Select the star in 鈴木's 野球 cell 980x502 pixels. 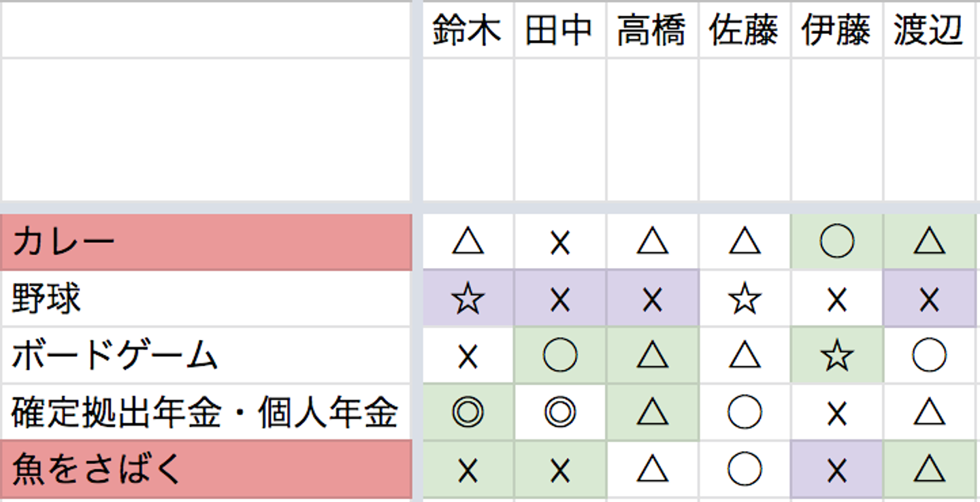(468, 299)
